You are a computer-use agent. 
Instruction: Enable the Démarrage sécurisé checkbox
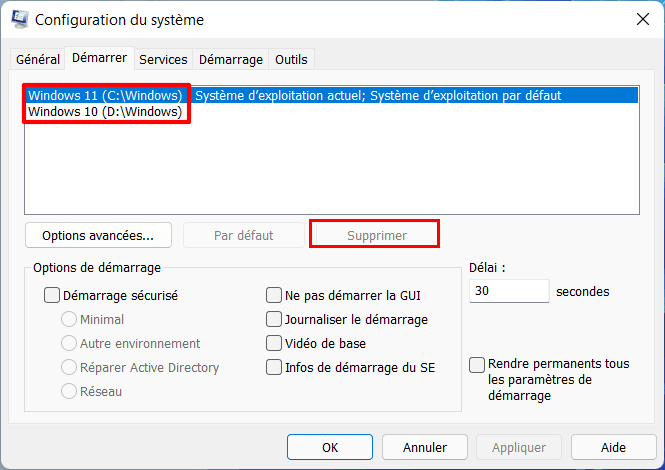52,296
